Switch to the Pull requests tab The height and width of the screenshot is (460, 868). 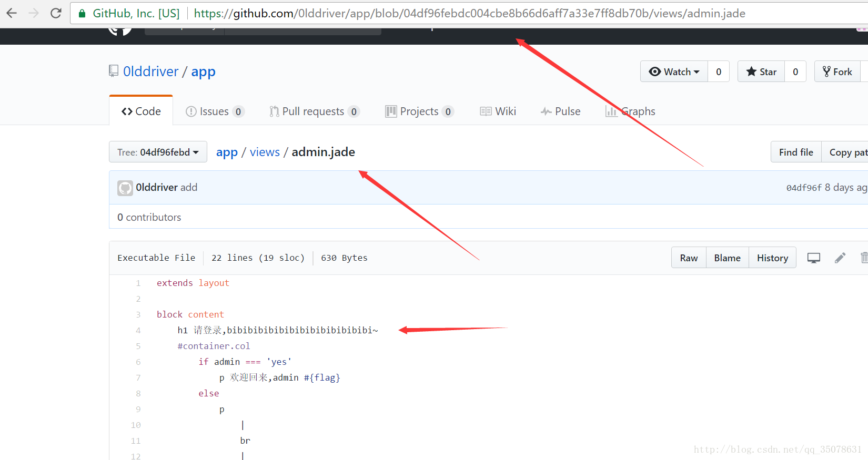pos(314,111)
